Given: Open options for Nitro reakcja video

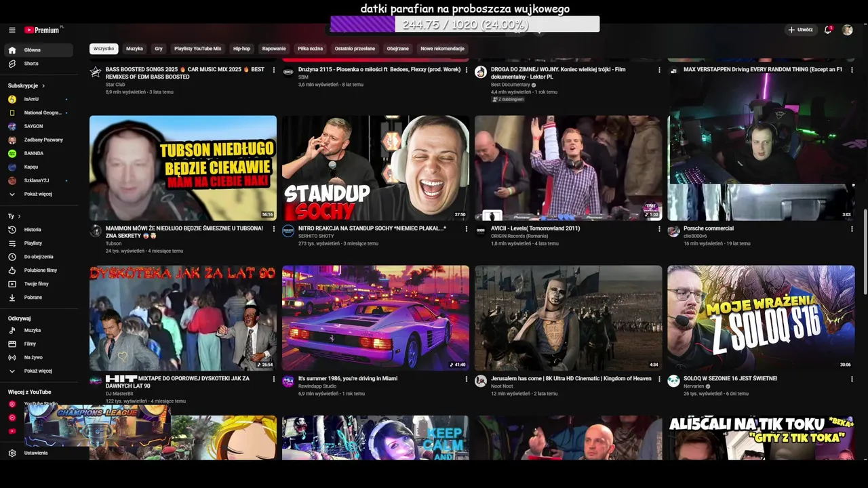Looking at the screenshot, I should 466,229.
